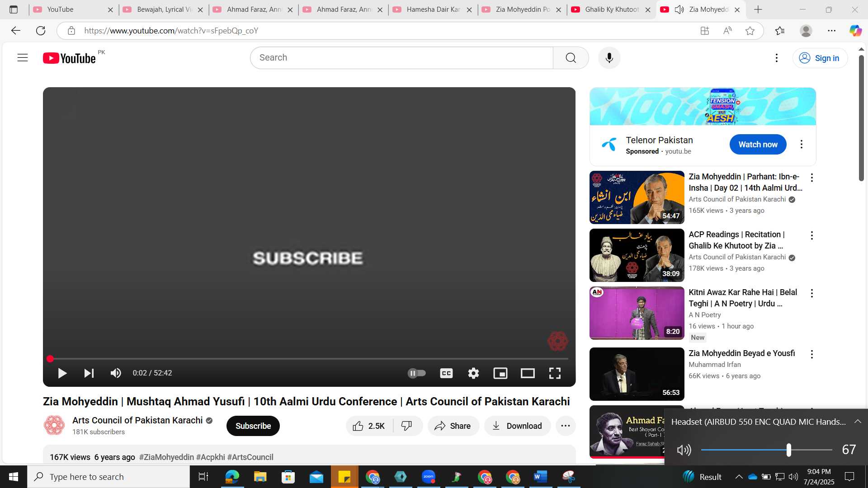Open options for Ghalib Ke Khutoot video
This screenshot has width=868, height=488.
[x=812, y=236]
